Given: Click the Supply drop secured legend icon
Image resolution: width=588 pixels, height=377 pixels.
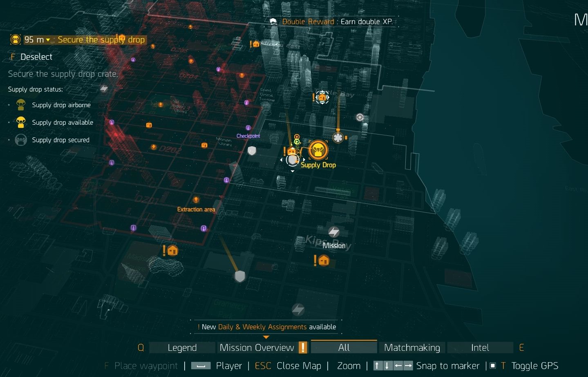Looking at the screenshot, I should 20,140.
